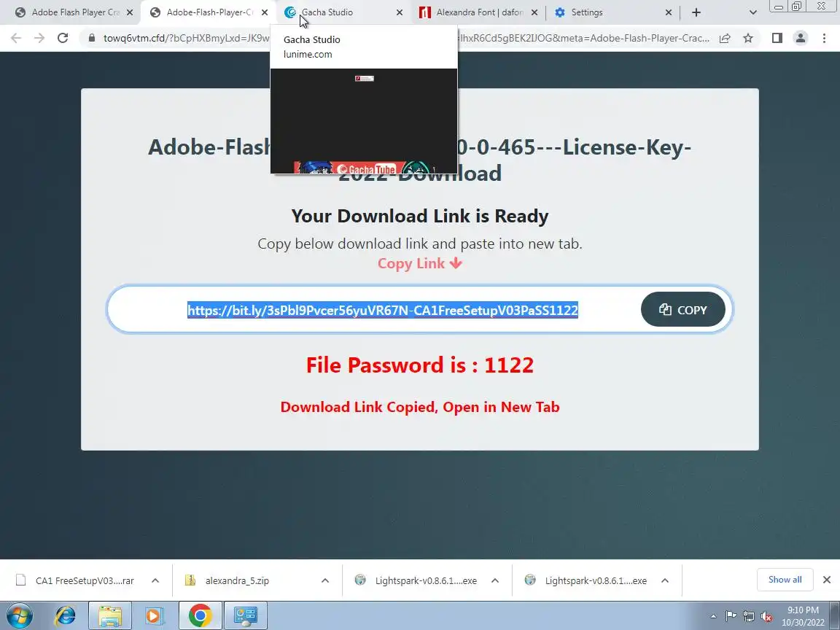Open the Chrome profile menu
The width and height of the screenshot is (840, 630).
[x=801, y=38]
